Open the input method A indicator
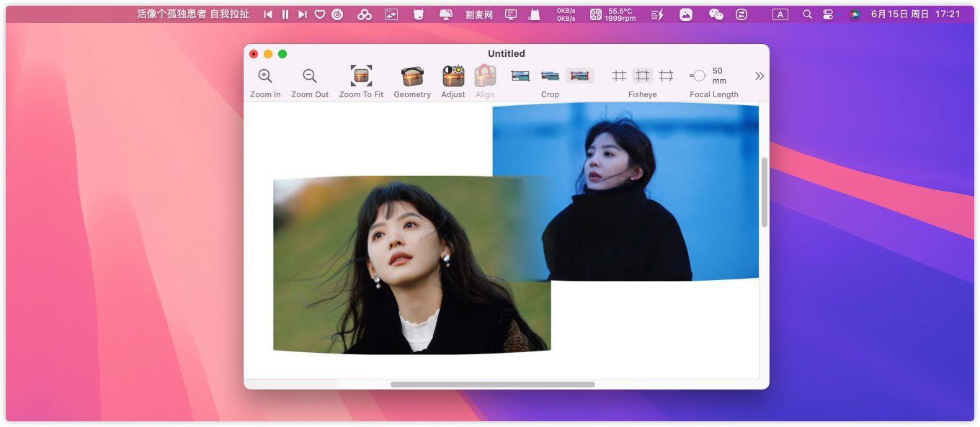980x427 pixels. 780,14
